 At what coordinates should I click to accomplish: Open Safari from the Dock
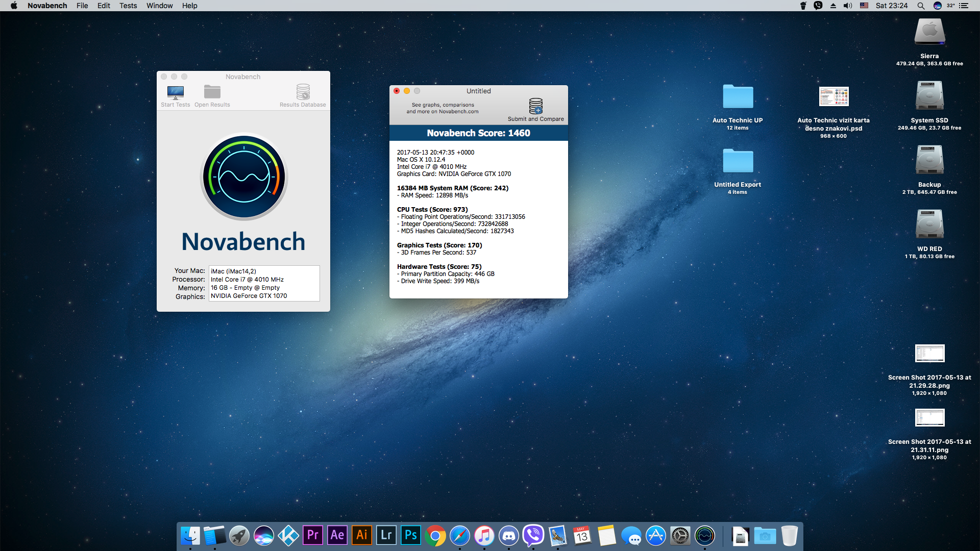460,536
